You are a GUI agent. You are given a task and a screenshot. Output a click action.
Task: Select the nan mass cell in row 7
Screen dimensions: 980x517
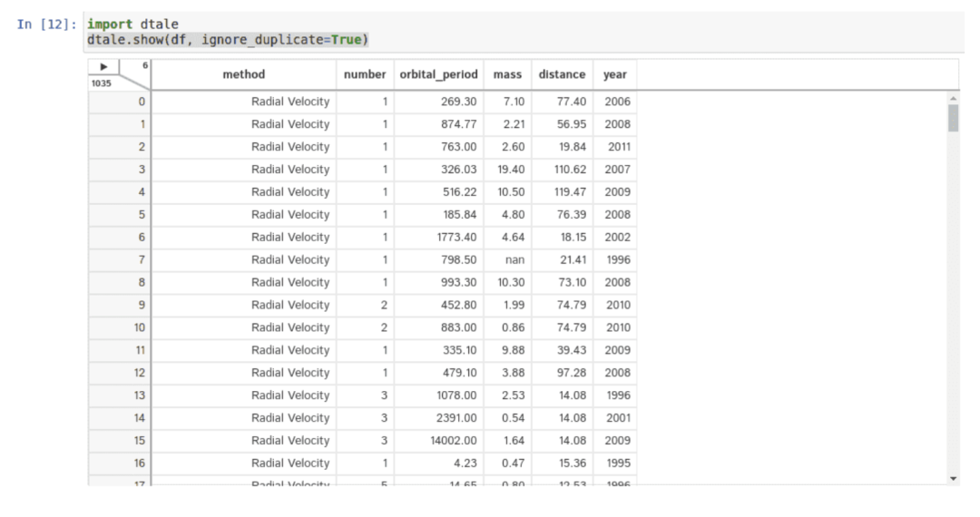click(507, 259)
